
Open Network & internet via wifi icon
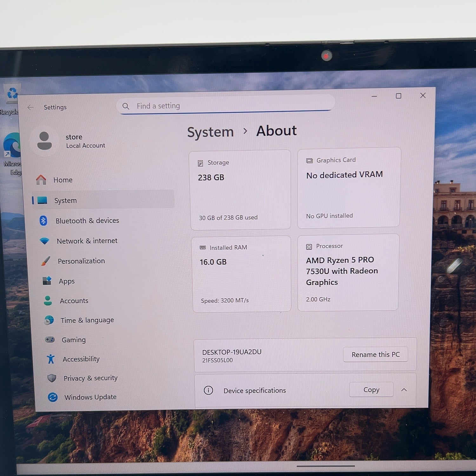[45, 241]
